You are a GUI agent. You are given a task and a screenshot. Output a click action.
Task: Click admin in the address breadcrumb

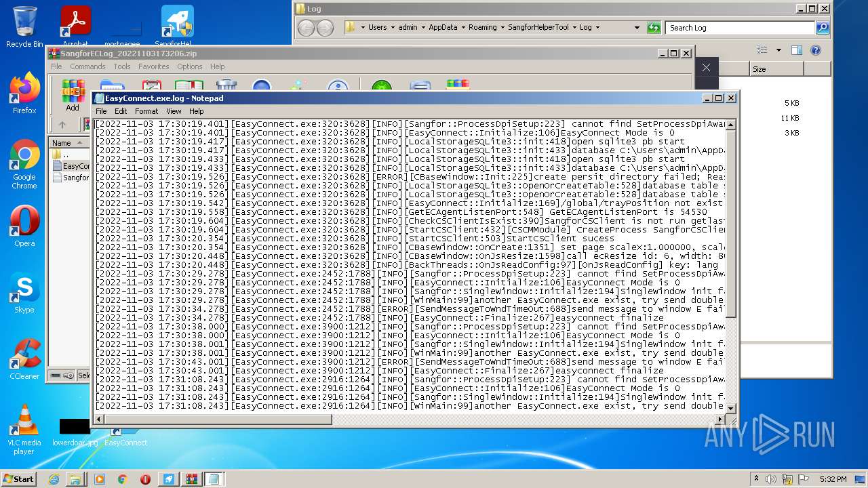(x=408, y=28)
